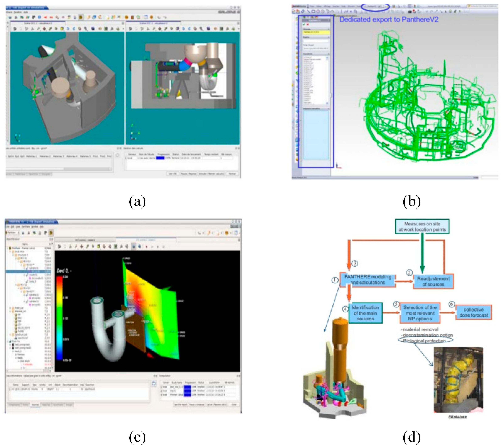Click blue info icon in SALOME main toolbar
This screenshot has width=504, height=448.
pyautogui.click(x=39, y=17)
